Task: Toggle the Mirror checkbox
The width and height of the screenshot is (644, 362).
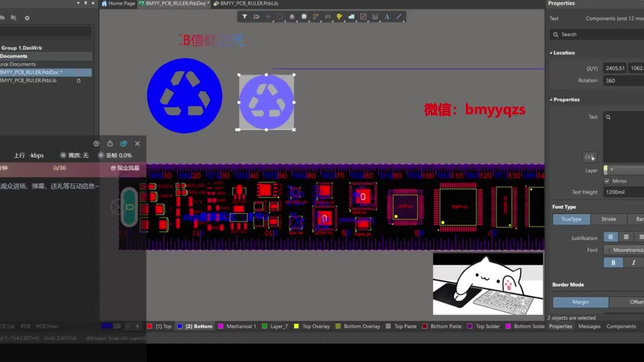Action: (607, 181)
